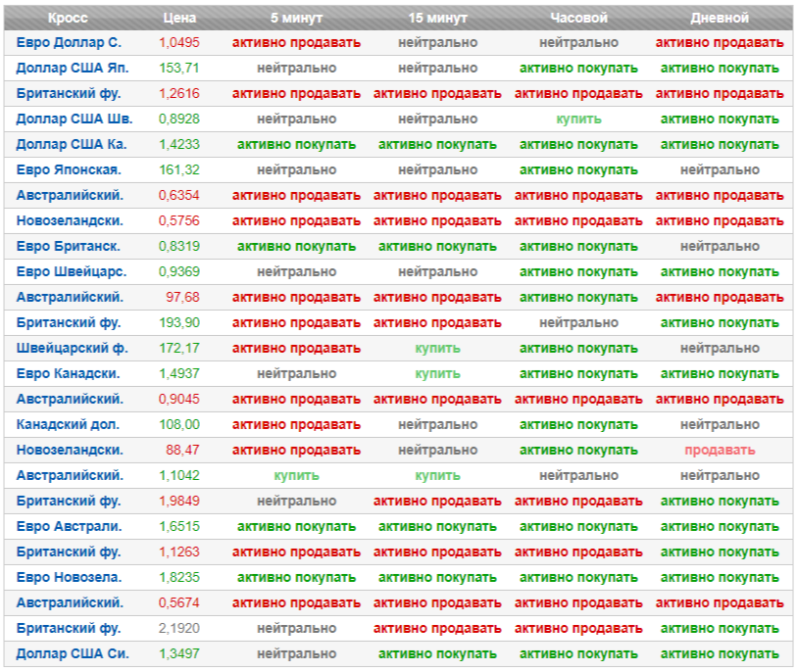Click hourly активно покупать for Евро Японская.
The height and width of the screenshot is (672, 797).
point(579,169)
